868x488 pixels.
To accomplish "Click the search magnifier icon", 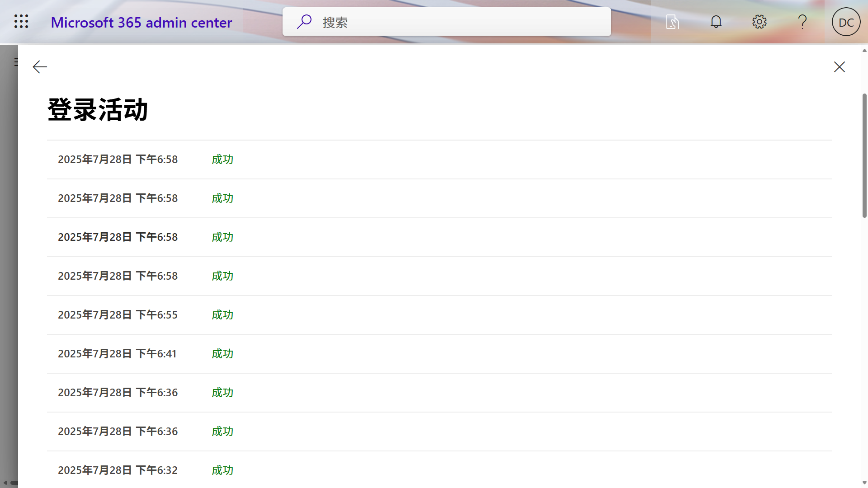I will (304, 22).
